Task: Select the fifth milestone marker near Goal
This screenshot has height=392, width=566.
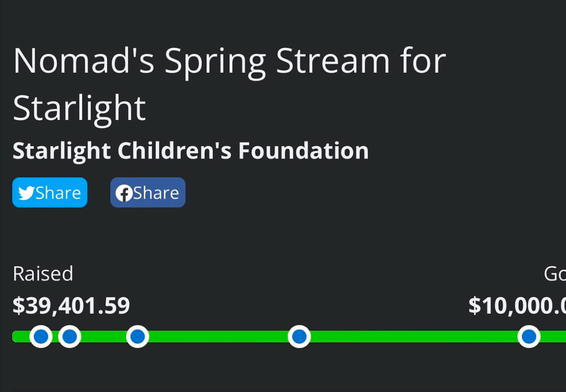Action: click(x=529, y=336)
